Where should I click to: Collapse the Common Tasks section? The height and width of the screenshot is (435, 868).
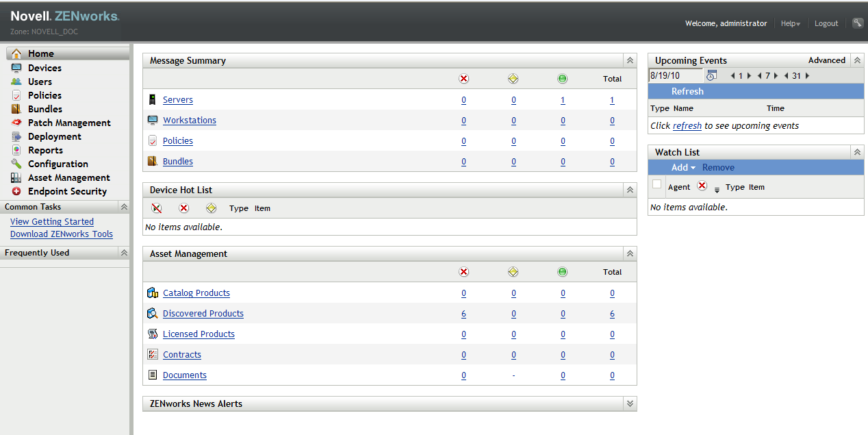pyautogui.click(x=124, y=206)
